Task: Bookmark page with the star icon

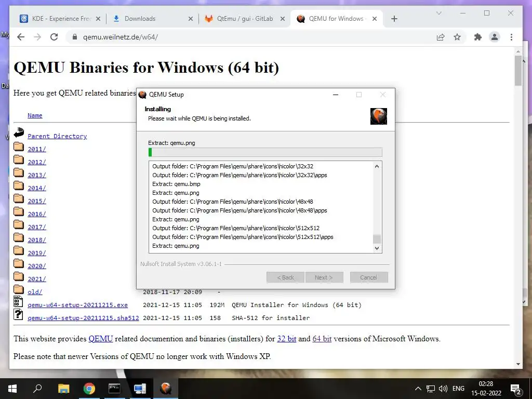Action: (x=457, y=37)
